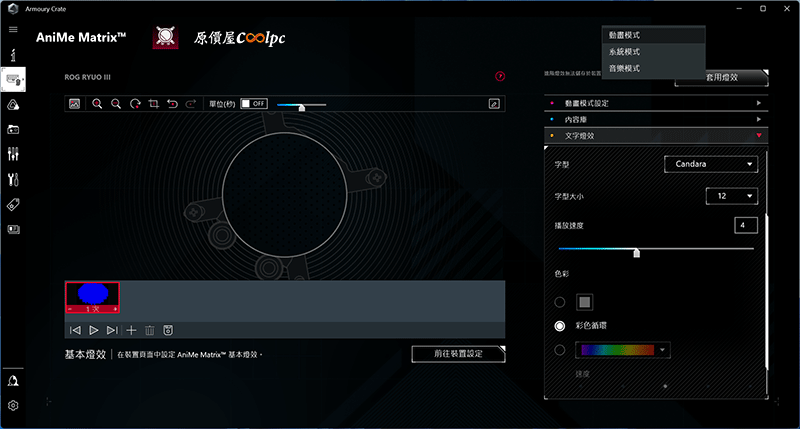Image resolution: width=800 pixels, height=429 pixels.
Task: Play the animation preview
Action: pyautogui.click(x=94, y=331)
